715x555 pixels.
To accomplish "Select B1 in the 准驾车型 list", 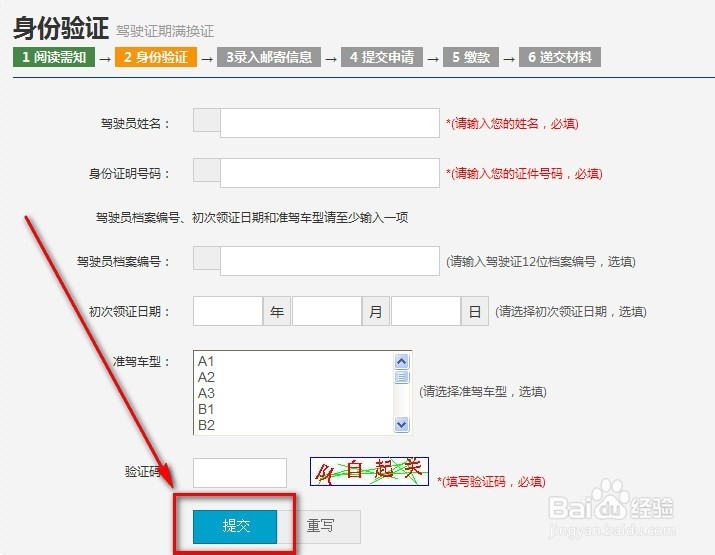I will point(206,410).
